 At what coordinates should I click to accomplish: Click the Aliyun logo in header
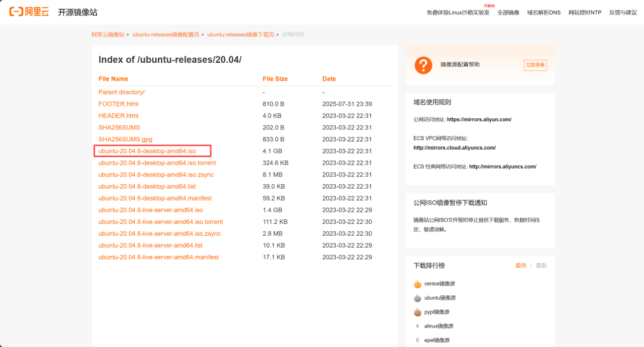coord(29,12)
